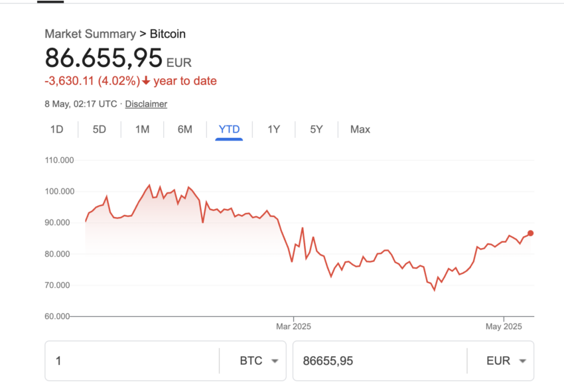564x392 pixels.
Task: Select the Max range tab
Action: (360, 129)
